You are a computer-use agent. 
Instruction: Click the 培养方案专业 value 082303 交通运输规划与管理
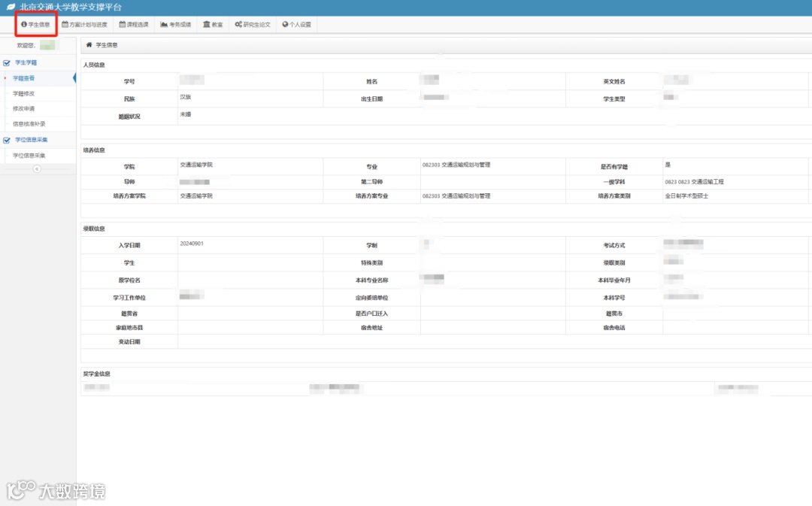(456, 195)
